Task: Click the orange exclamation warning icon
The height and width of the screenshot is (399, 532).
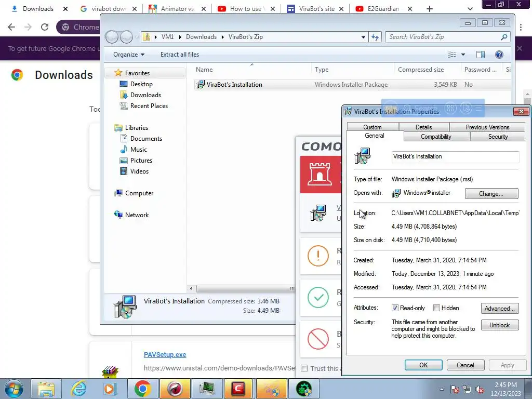Action: 318,256
